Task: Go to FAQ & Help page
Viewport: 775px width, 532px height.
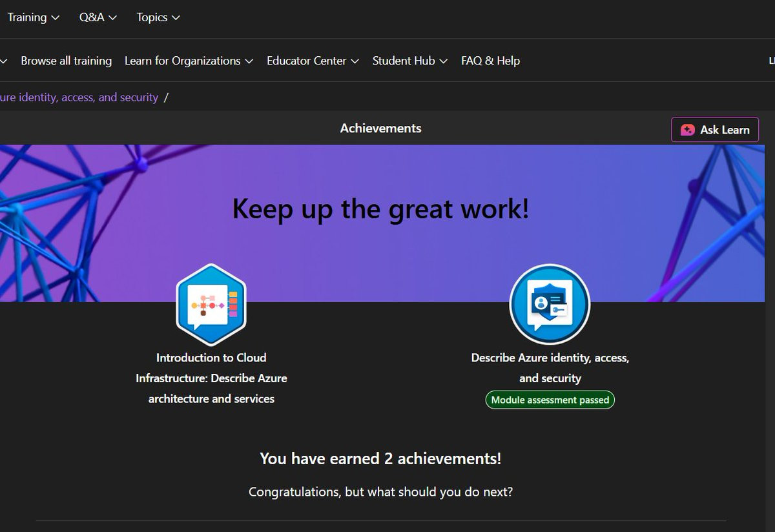Action: pos(490,61)
